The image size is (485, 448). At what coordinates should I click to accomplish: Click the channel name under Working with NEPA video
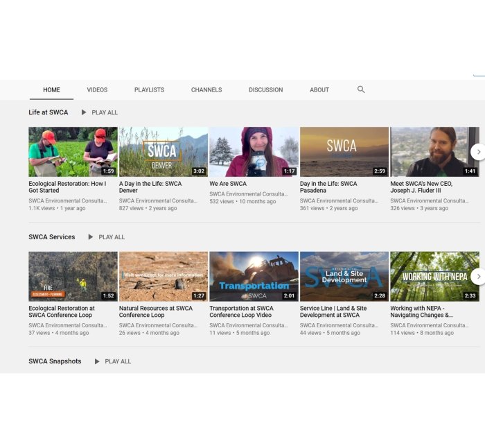tap(430, 325)
